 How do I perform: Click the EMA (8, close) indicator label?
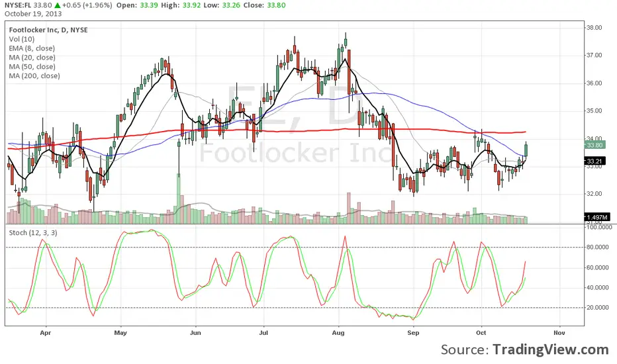[32, 48]
